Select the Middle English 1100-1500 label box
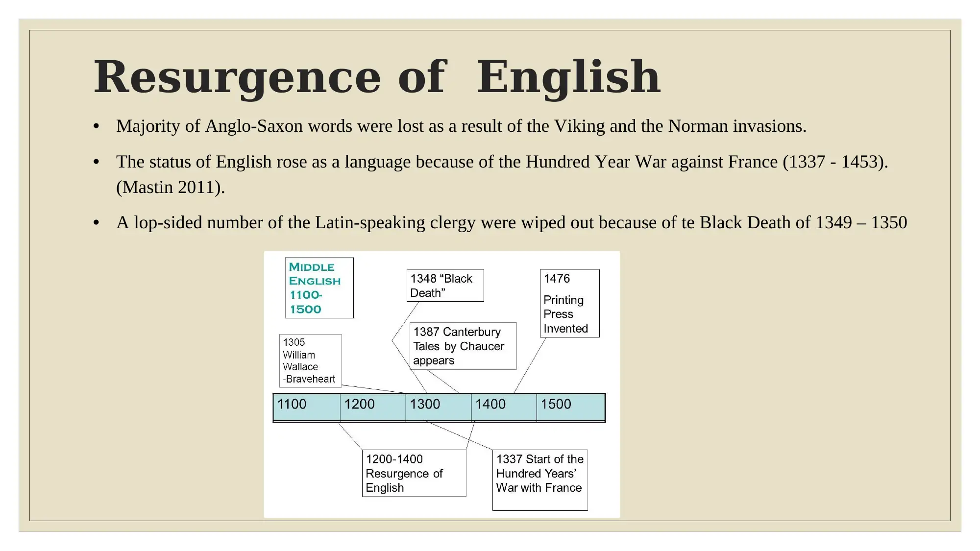980x551 pixels. point(319,288)
